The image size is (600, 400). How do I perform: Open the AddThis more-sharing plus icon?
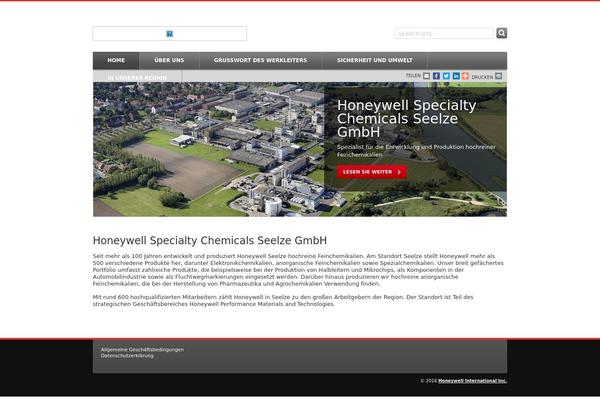click(x=465, y=76)
